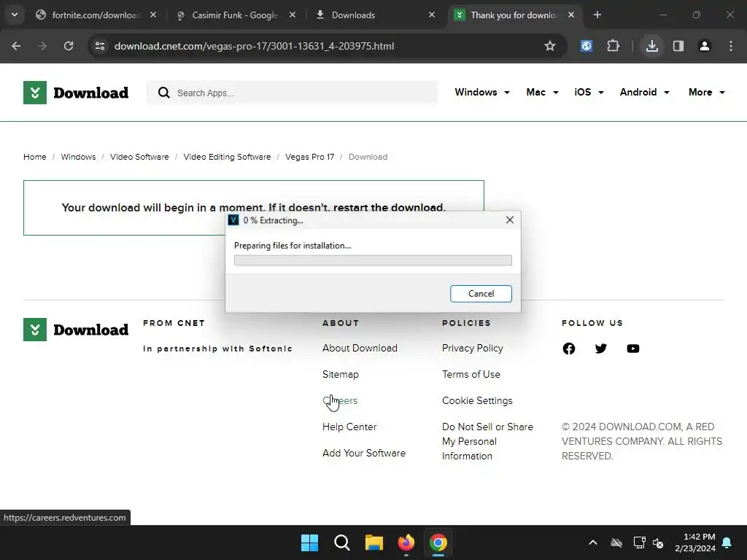Image resolution: width=747 pixels, height=560 pixels.
Task: Open the About Download link
Action: (x=360, y=348)
